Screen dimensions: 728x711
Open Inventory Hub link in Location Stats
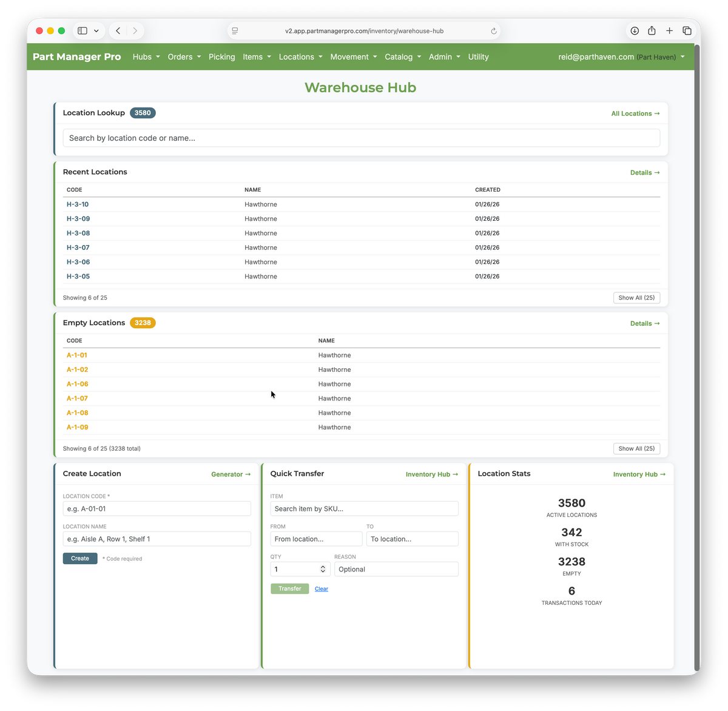click(639, 474)
